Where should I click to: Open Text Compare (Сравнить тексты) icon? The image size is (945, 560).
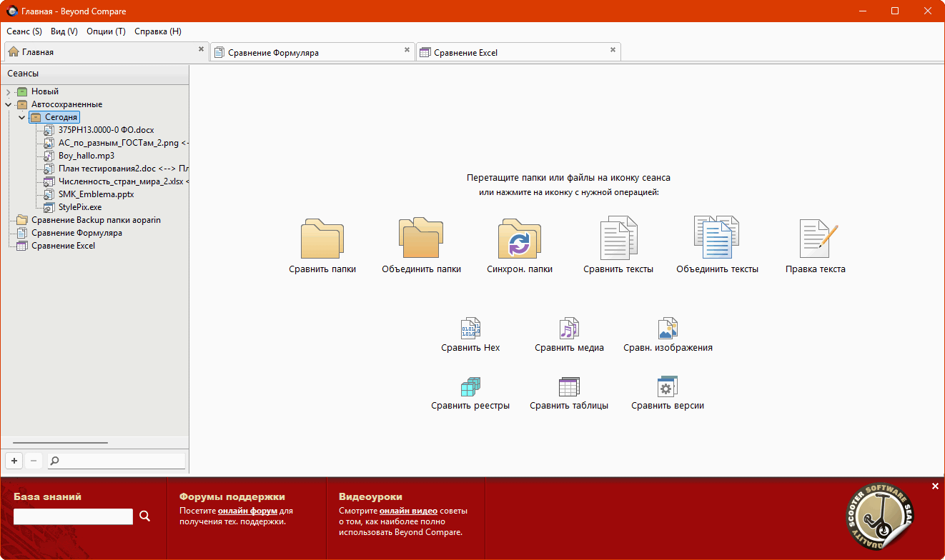point(618,239)
